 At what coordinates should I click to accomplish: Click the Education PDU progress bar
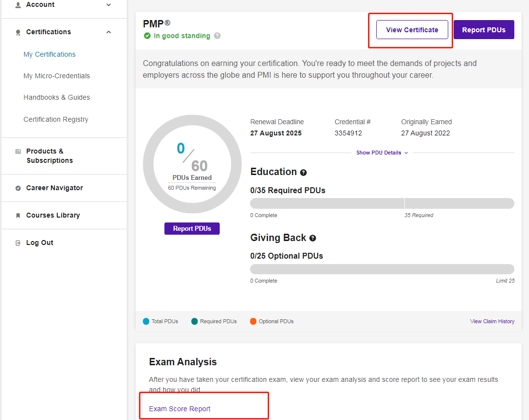382,203
